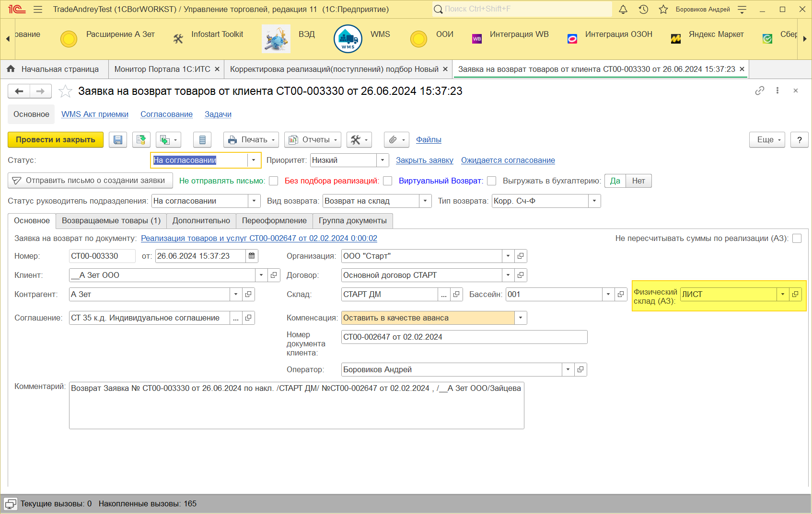Add document to favorites with star
Screen dimensions: 812x514
[65, 91]
